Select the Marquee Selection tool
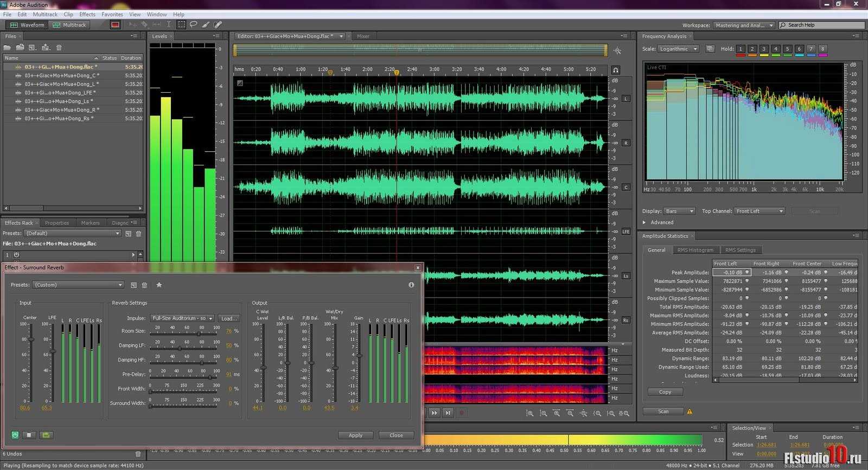868x470 pixels. pyautogui.click(x=181, y=24)
